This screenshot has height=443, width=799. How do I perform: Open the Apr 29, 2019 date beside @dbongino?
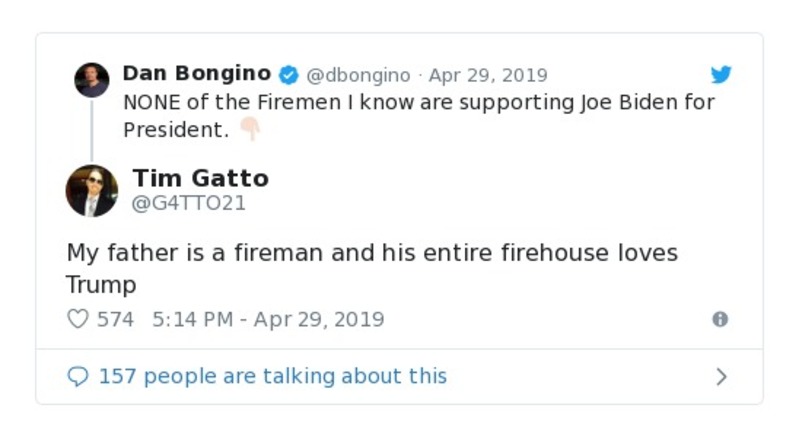[x=488, y=75]
